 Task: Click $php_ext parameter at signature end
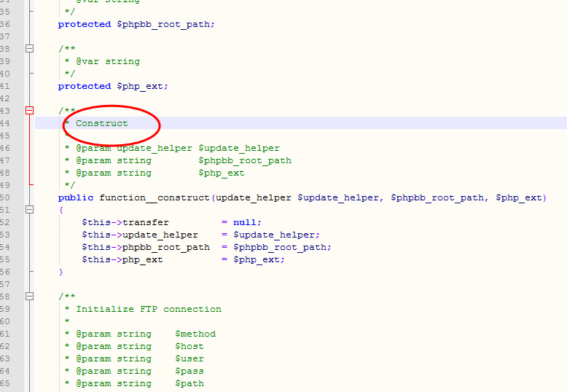coord(518,197)
